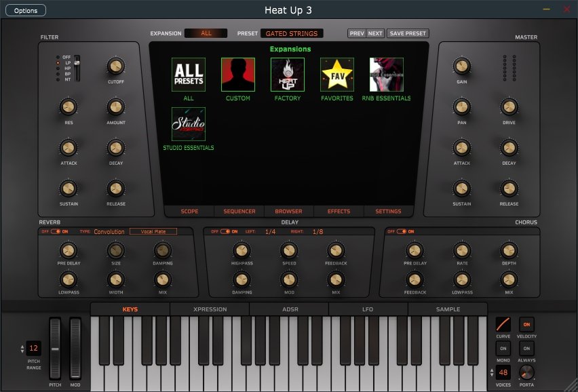
Task: Click the Voices count stepper arrows
Action: pos(491,372)
